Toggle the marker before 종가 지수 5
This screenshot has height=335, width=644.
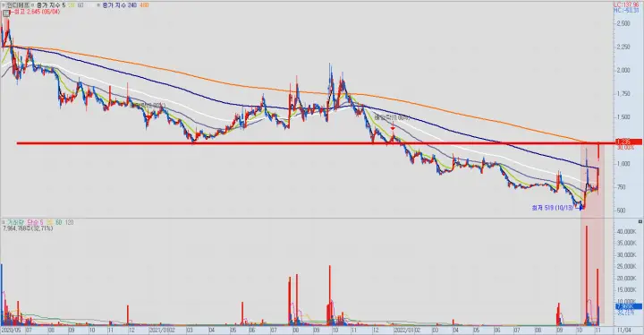tap(33, 5)
